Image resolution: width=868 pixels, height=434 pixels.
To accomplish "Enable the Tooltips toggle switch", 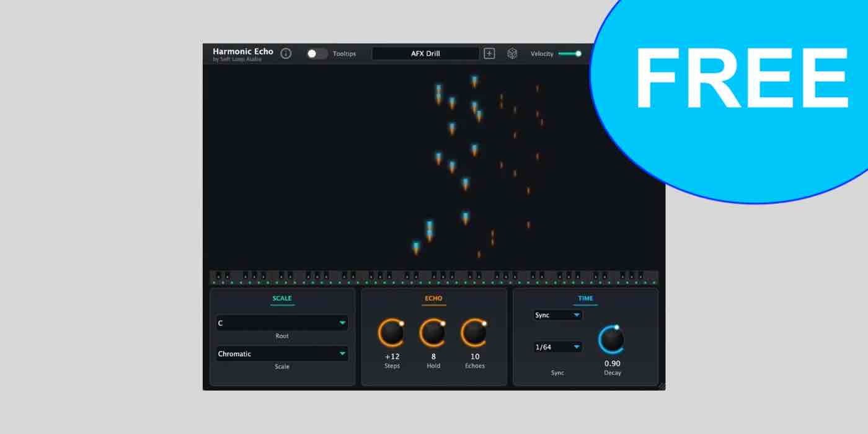I will pos(317,53).
